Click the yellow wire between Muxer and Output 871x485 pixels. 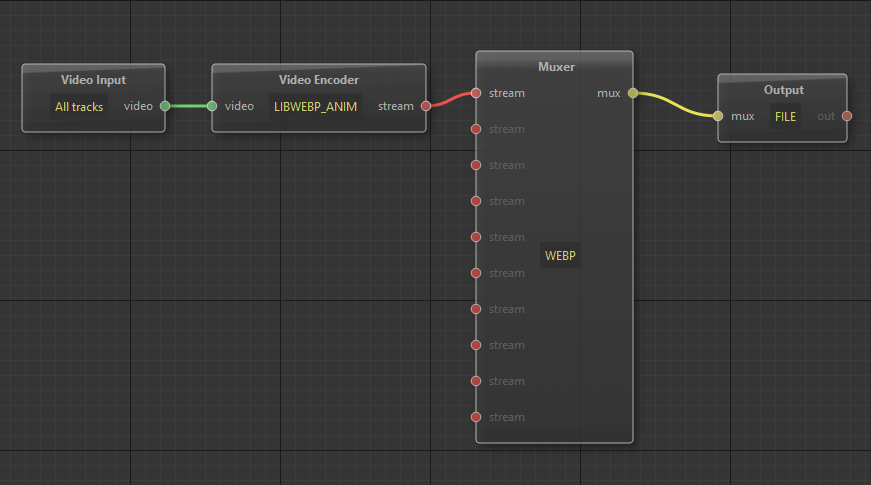(675, 102)
